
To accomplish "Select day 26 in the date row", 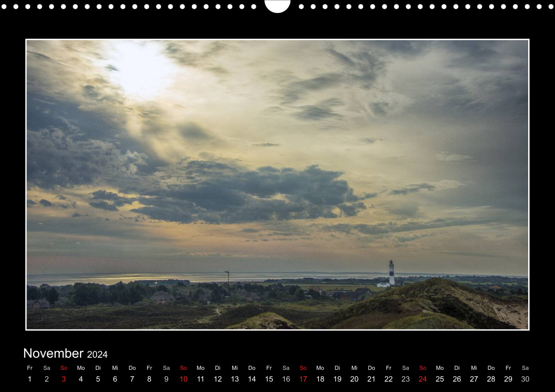I will (x=457, y=379).
